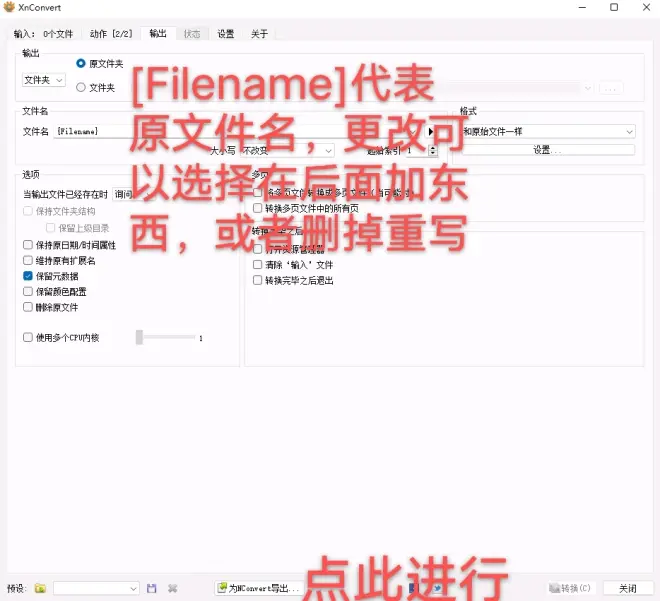Open the 文件夹 output type dropdown
The image size is (660, 601).
click(44, 79)
